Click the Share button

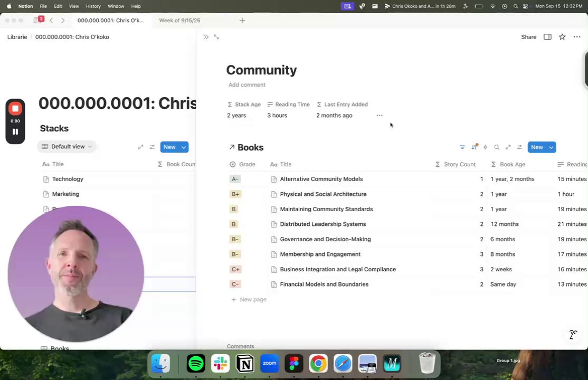[x=529, y=37]
